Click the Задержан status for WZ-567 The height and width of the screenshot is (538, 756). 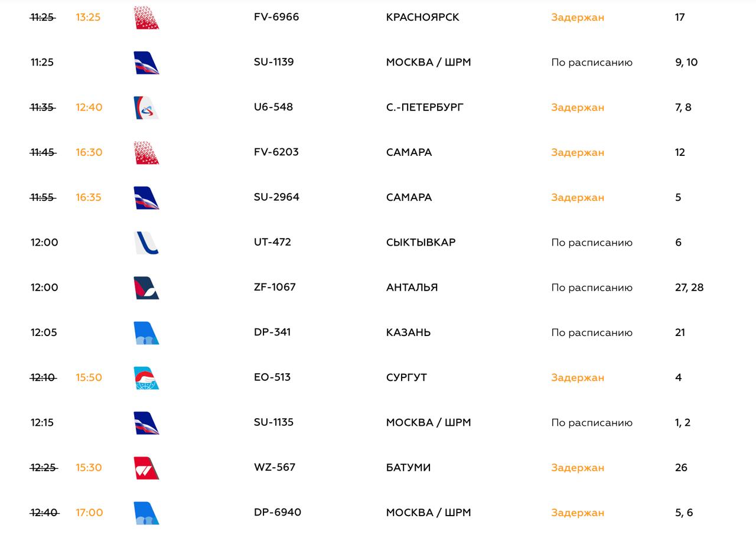578,468
